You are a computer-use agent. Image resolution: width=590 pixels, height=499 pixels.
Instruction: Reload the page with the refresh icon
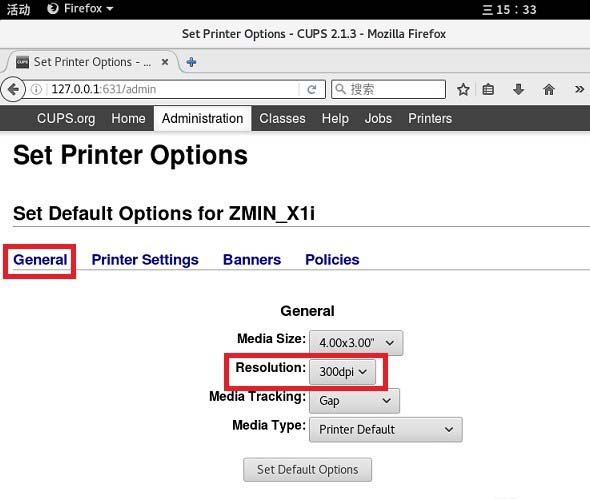tap(312, 90)
